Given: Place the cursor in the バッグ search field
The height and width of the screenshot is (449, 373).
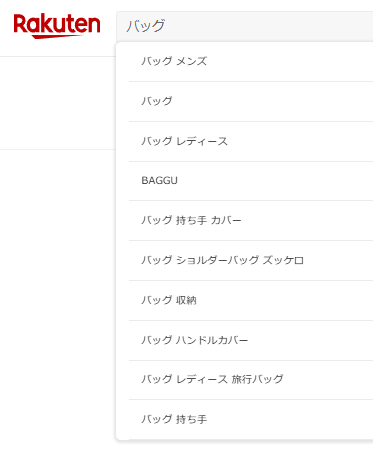Looking at the screenshot, I should click(245, 26).
